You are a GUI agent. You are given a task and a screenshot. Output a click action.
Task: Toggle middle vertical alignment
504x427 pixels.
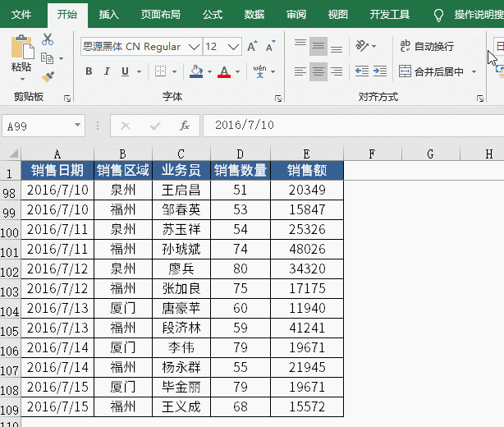(318, 46)
